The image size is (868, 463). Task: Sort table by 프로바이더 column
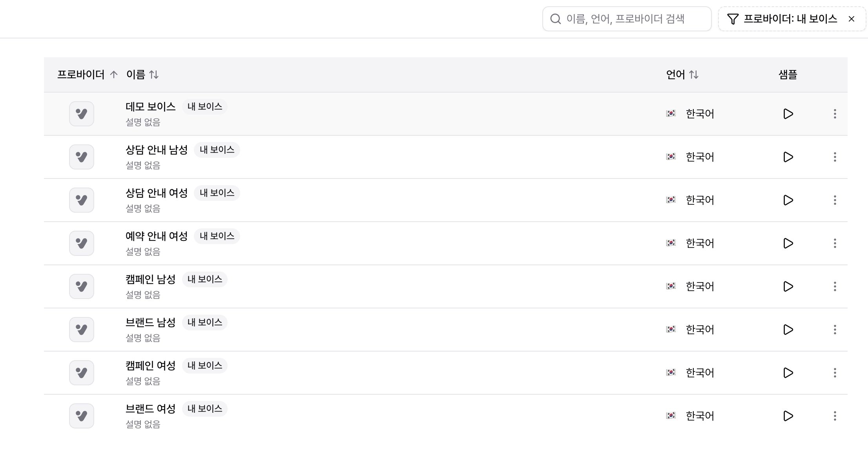87,75
